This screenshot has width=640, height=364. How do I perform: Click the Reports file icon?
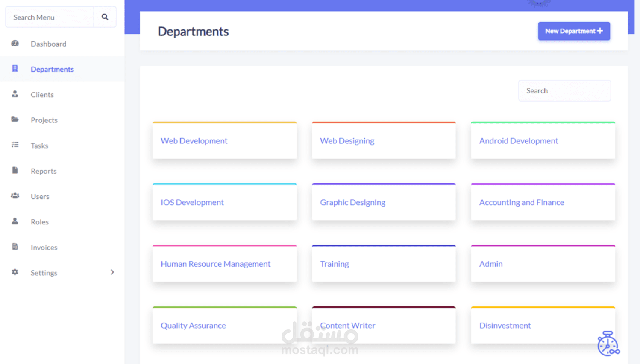click(x=15, y=170)
